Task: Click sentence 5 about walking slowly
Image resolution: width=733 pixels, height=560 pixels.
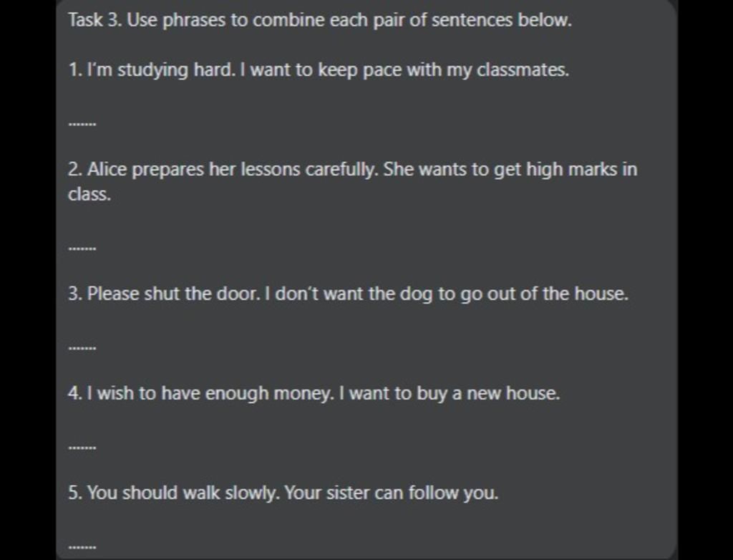Action: point(283,493)
